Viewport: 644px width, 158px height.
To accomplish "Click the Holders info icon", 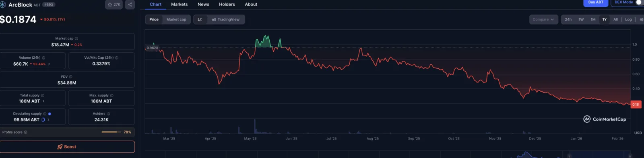I will point(109,114).
